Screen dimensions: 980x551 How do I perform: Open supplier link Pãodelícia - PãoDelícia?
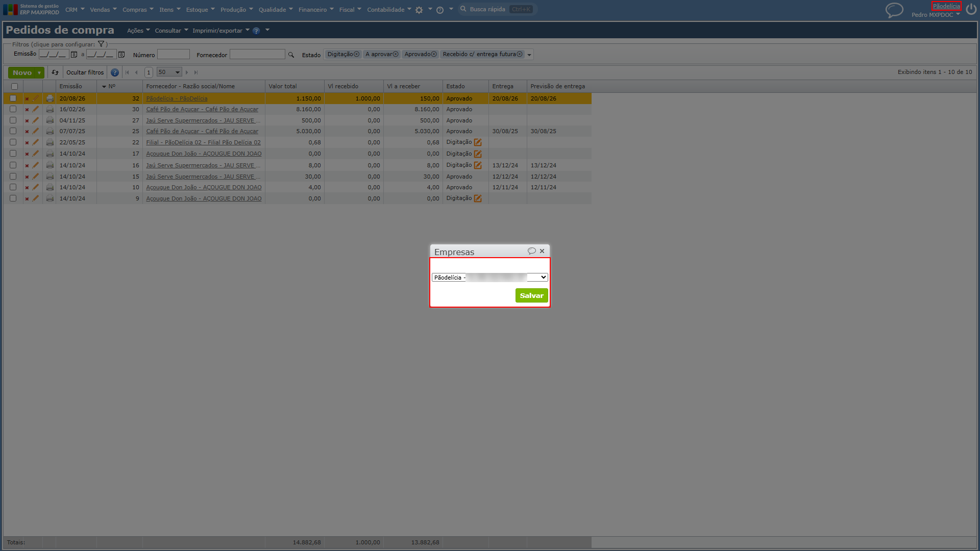coord(177,98)
